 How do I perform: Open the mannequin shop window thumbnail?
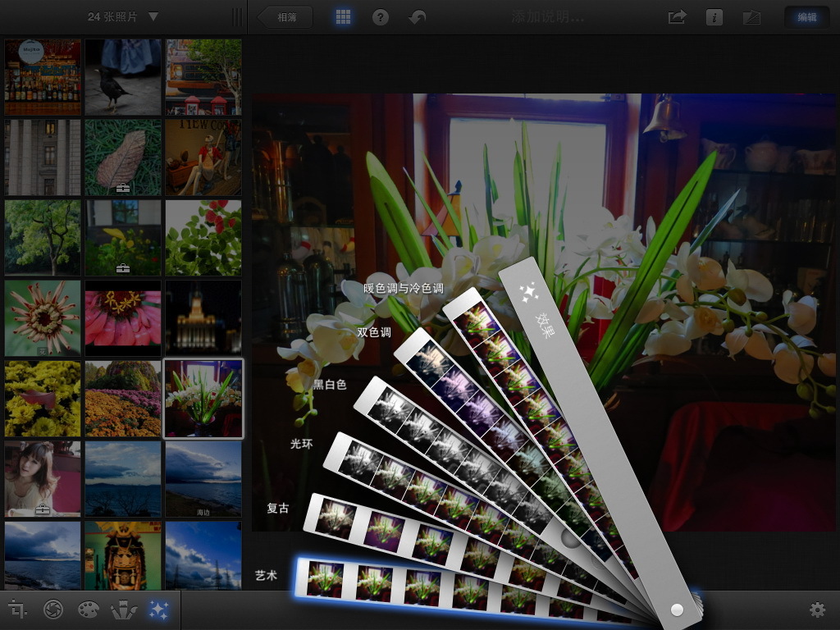tap(203, 157)
